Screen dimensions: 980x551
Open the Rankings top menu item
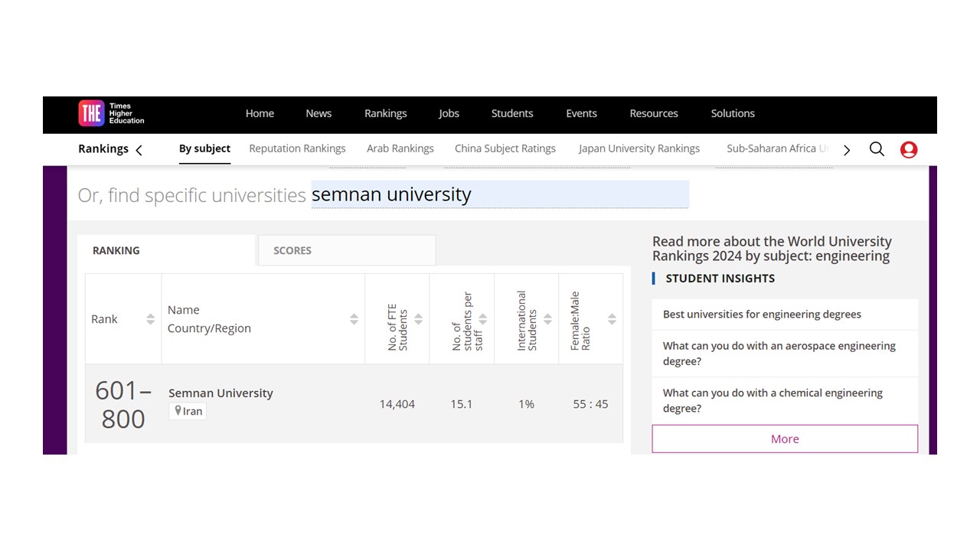385,113
